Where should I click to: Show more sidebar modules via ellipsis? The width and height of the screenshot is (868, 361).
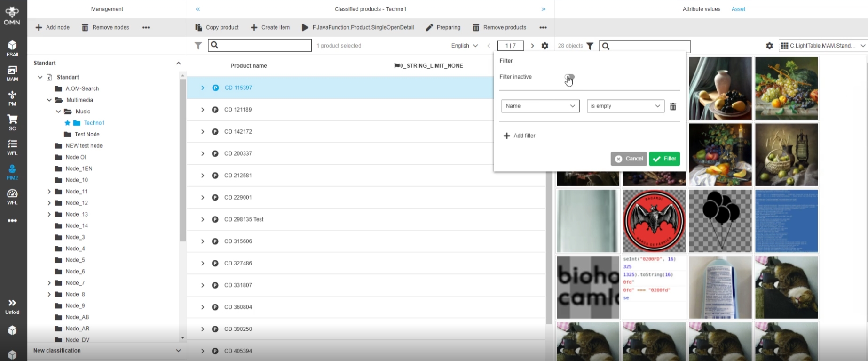click(12, 220)
